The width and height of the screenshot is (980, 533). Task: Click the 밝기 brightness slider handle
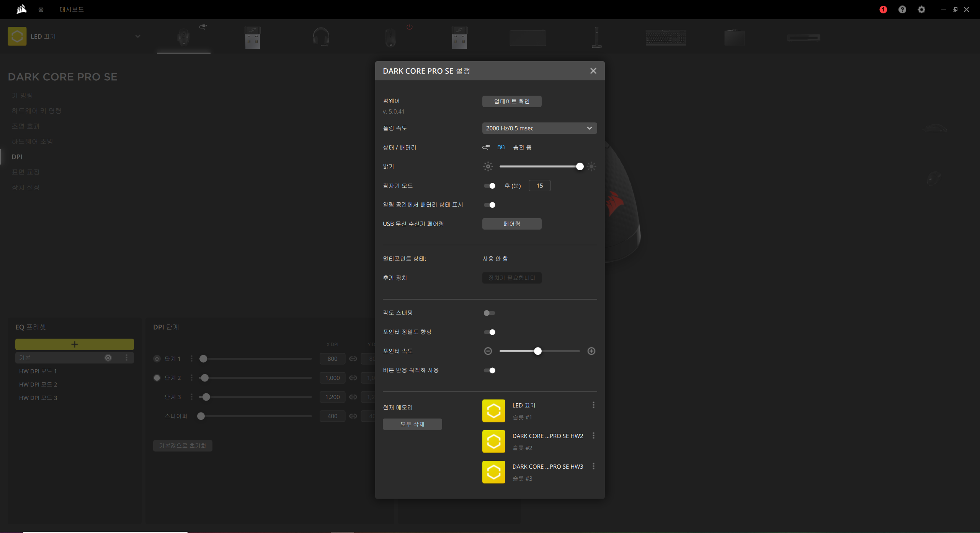580,166
